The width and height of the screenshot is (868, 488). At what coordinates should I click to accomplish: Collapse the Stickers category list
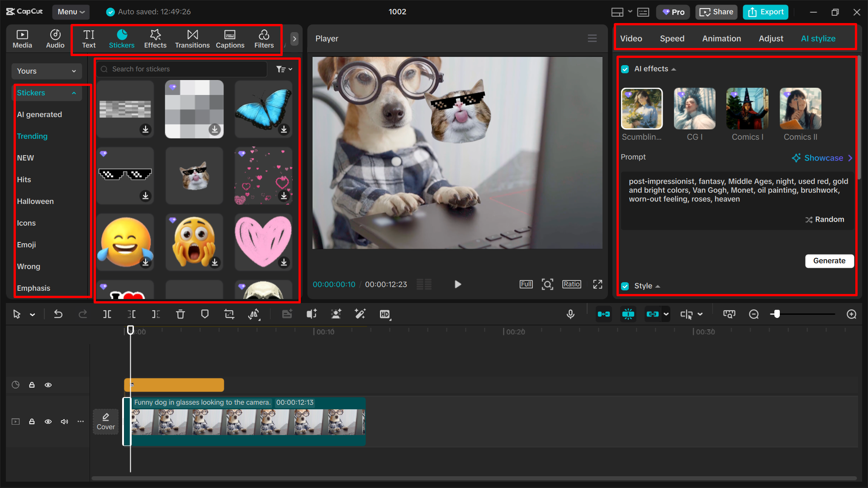(x=74, y=93)
